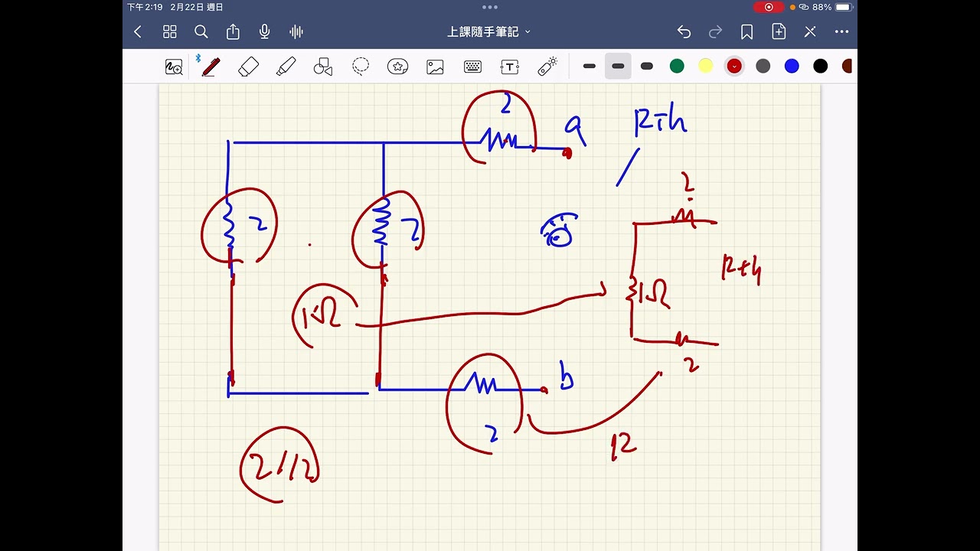Open the thumbnail grid view

click(x=170, y=31)
